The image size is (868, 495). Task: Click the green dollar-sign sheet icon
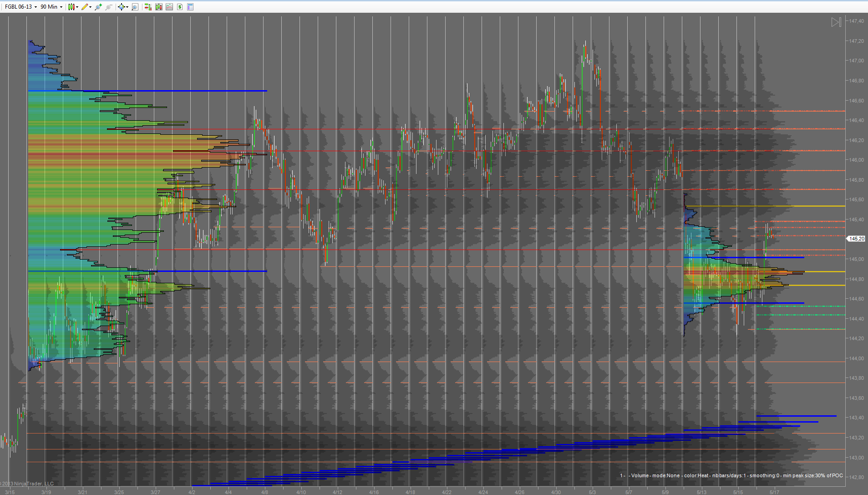click(x=180, y=7)
